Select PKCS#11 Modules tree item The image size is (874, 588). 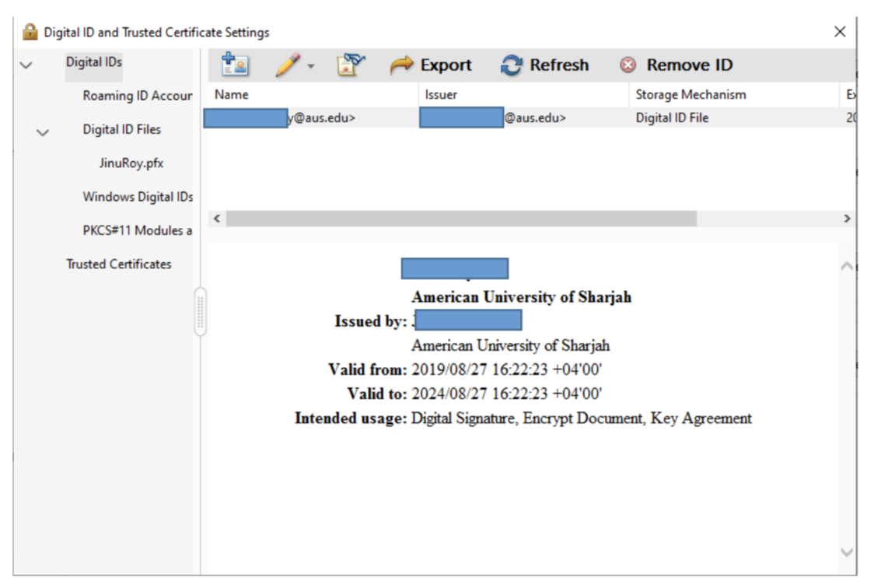(x=137, y=230)
